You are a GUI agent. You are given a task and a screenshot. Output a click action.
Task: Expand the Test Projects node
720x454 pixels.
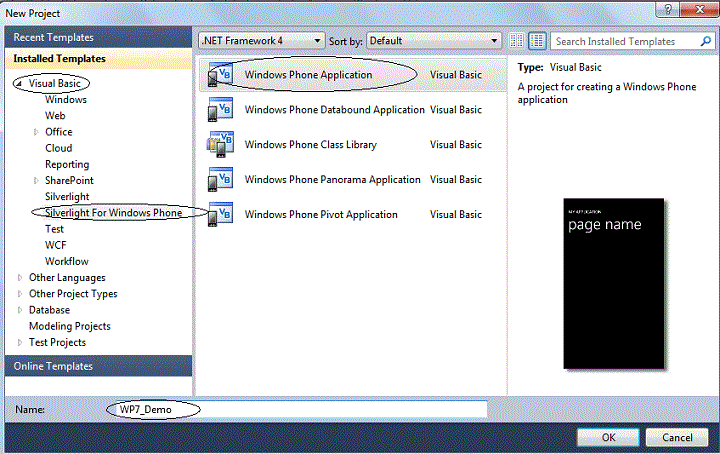pyautogui.click(x=19, y=342)
